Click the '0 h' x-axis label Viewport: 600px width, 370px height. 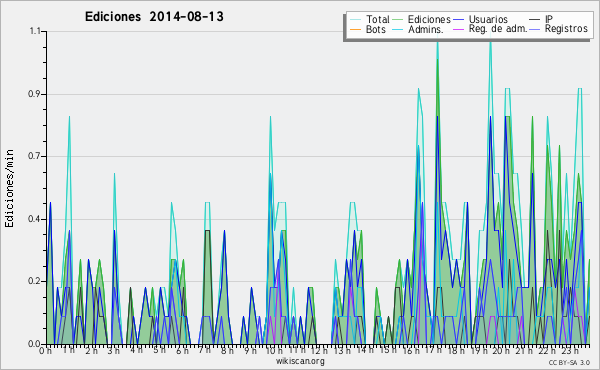coord(46,351)
